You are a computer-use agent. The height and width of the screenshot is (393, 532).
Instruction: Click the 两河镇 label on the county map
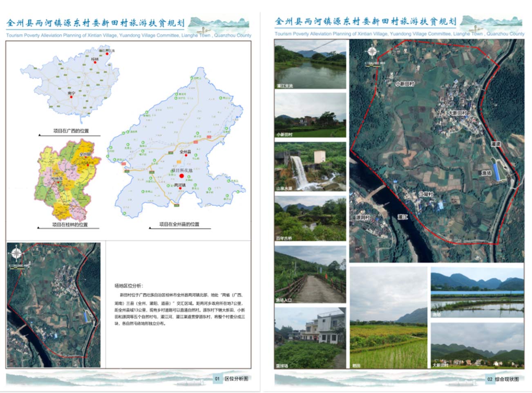tap(180, 185)
